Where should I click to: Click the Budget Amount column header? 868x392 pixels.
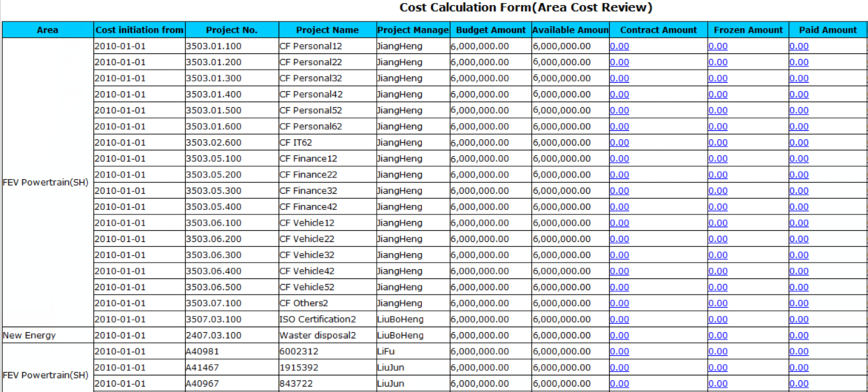(490, 30)
